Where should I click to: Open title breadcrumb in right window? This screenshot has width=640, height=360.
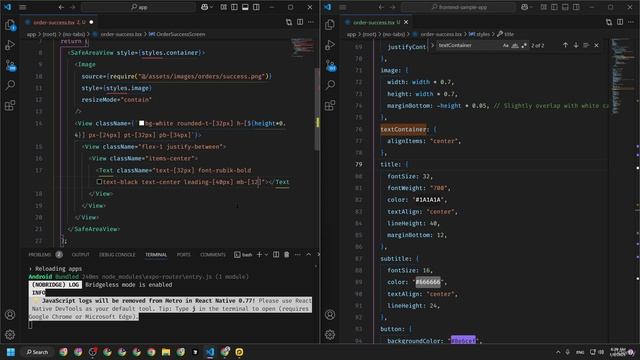(506, 34)
